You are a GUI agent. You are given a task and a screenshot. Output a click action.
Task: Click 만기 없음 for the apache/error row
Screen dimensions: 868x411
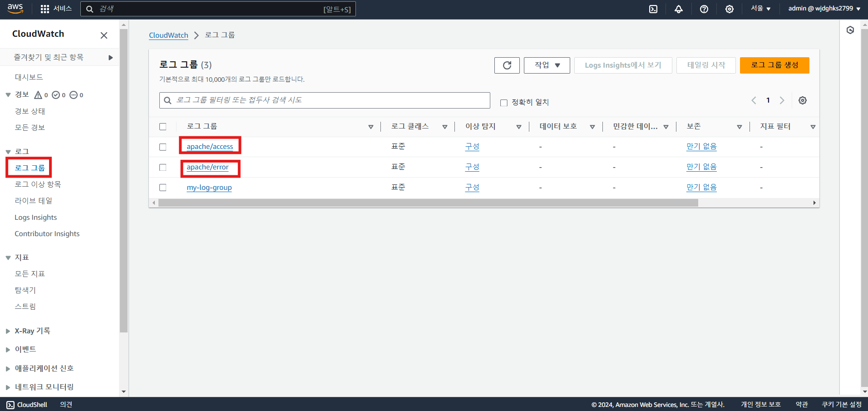click(x=701, y=167)
